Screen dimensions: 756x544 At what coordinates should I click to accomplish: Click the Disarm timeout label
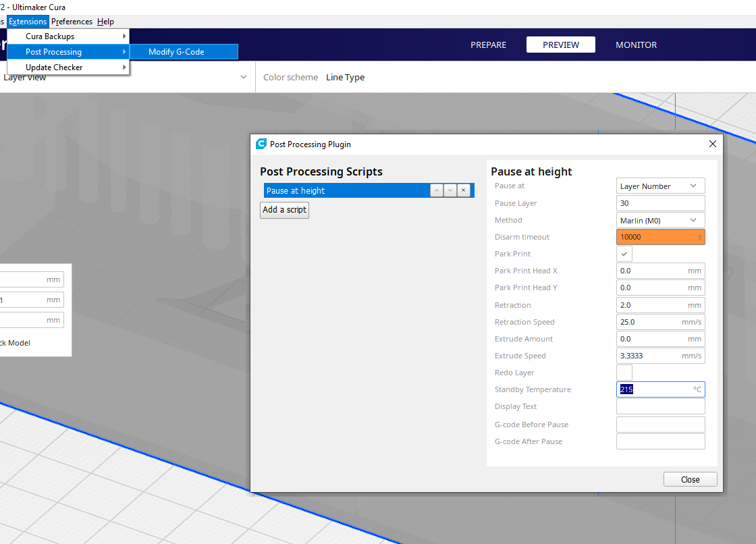[522, 237]
